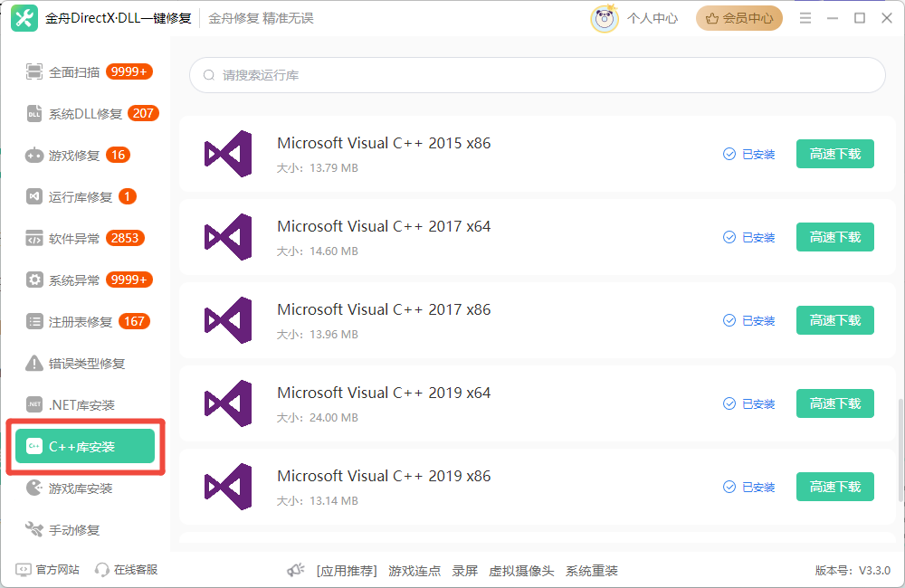Click the C++ library icon in sidebar

(34, 446)
